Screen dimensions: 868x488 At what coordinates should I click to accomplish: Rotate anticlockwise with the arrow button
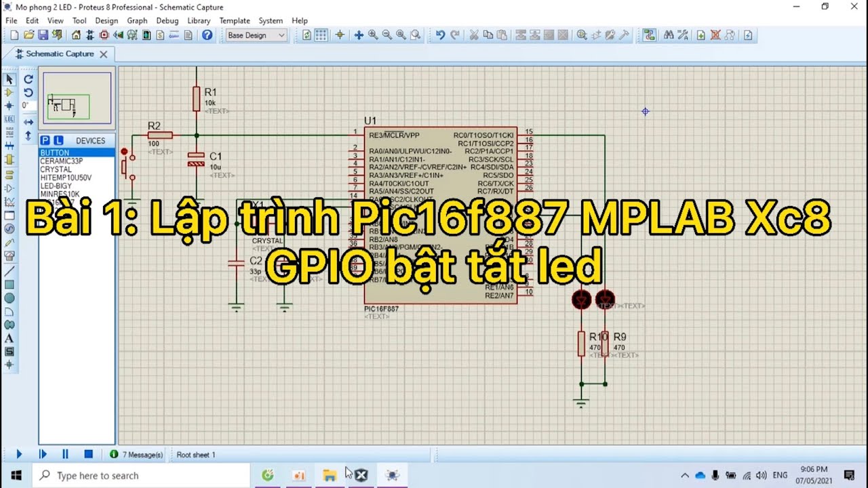pos(28,93)
